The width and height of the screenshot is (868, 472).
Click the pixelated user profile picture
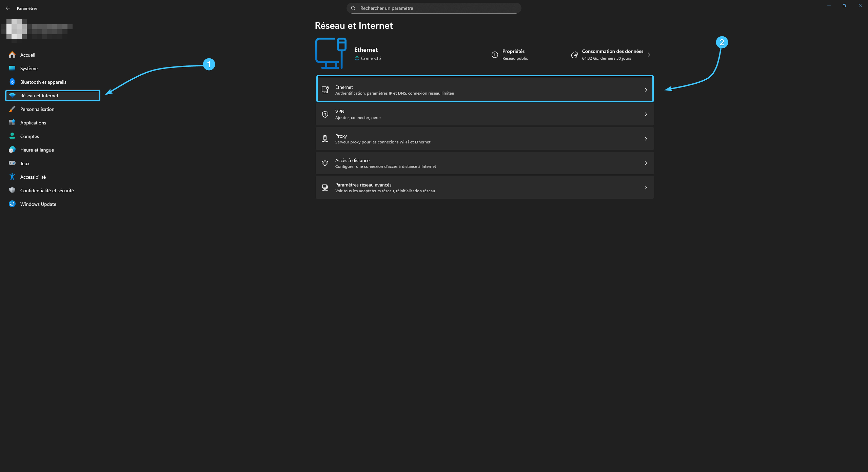pos(16,29)
